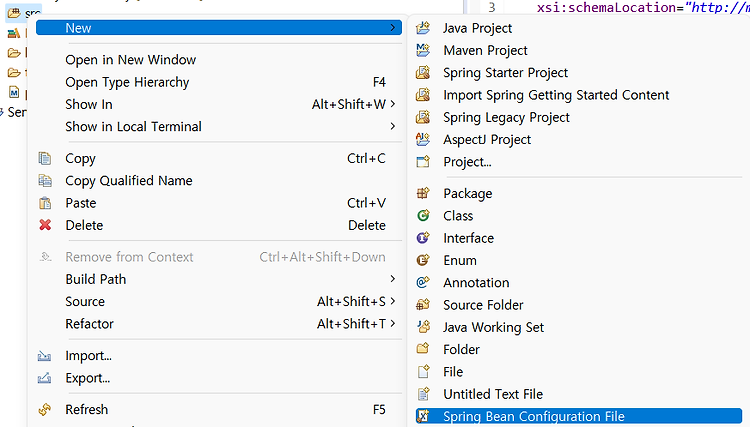
Task: Click the Annotation icon
Action: click(x=423, y=282)
